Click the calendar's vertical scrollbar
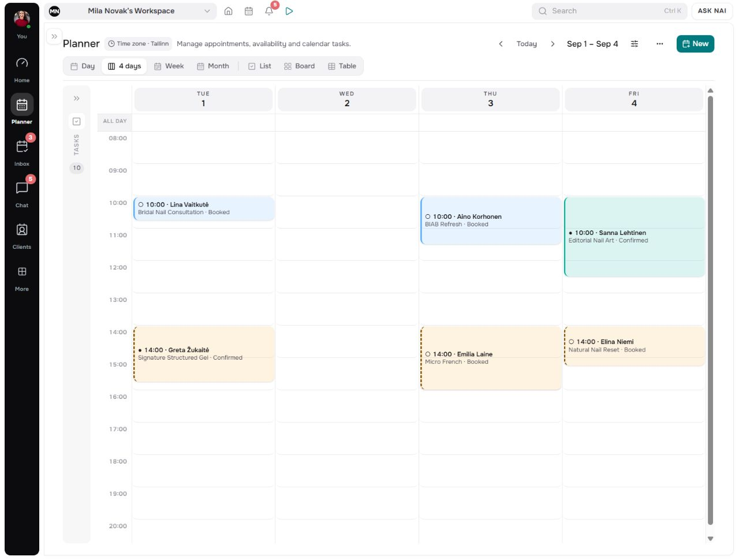The image size is (739, 560). (711, 311)
